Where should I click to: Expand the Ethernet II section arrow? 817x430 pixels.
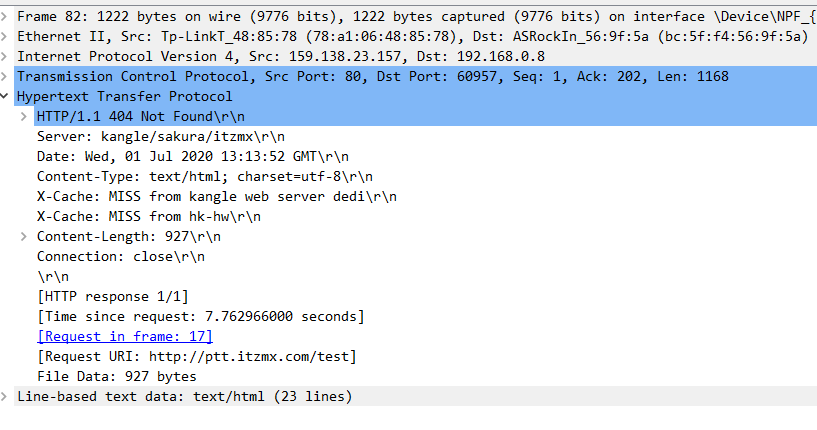(4, 36)
